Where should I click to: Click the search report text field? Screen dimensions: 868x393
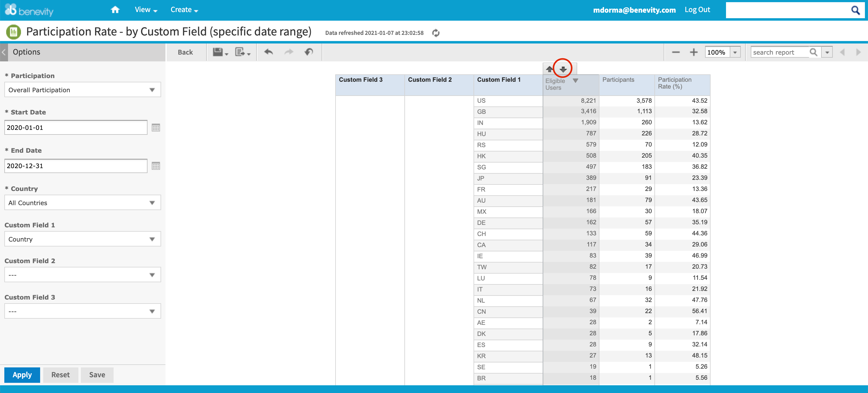(780, 52)
